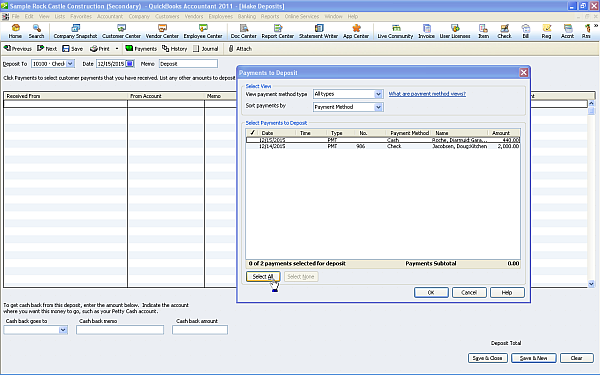Image resolution: width=600 pixels, height=375 pixels.
Task: Open the Doc Center
Action: tap(243, 31)
